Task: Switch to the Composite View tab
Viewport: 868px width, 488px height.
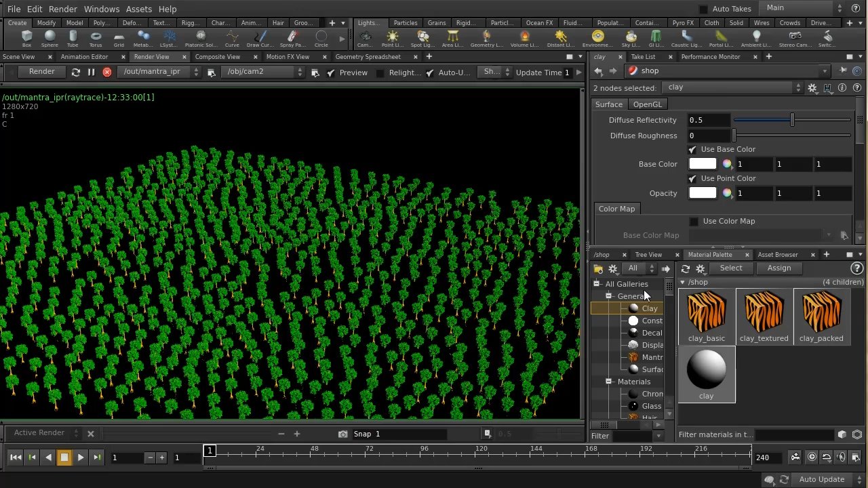Action: click(x=217, y=57)
